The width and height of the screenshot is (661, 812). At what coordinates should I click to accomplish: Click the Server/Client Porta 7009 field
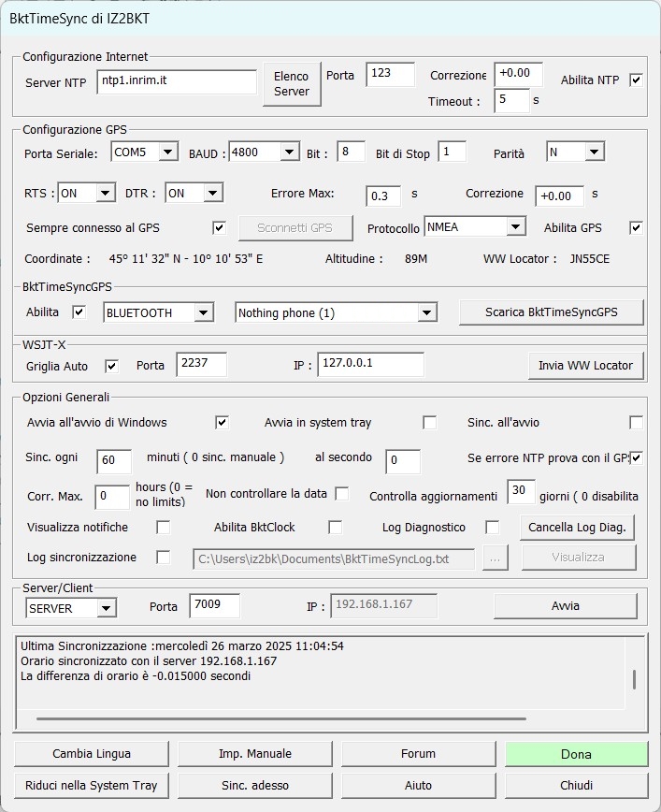pos(215,606)
